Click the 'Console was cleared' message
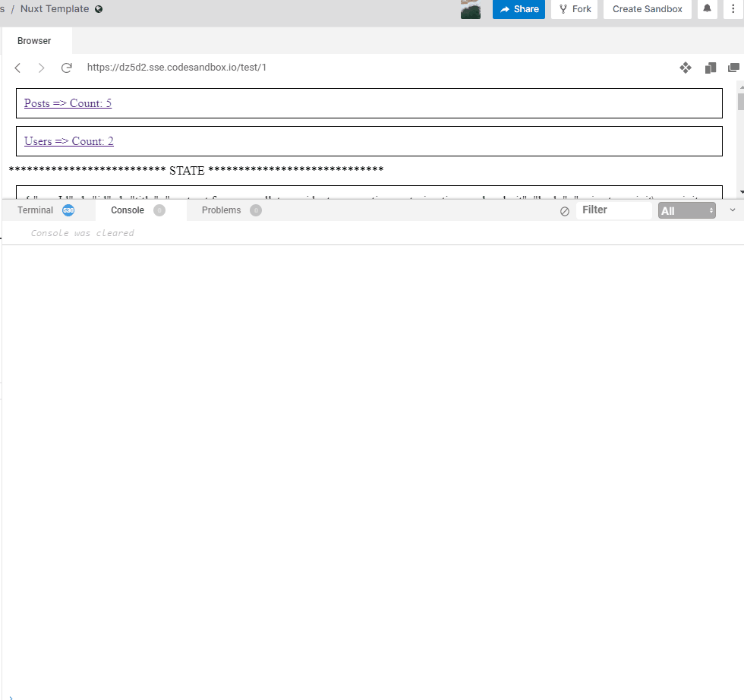This screenshot has height=700, width=744. coord(83,233)
